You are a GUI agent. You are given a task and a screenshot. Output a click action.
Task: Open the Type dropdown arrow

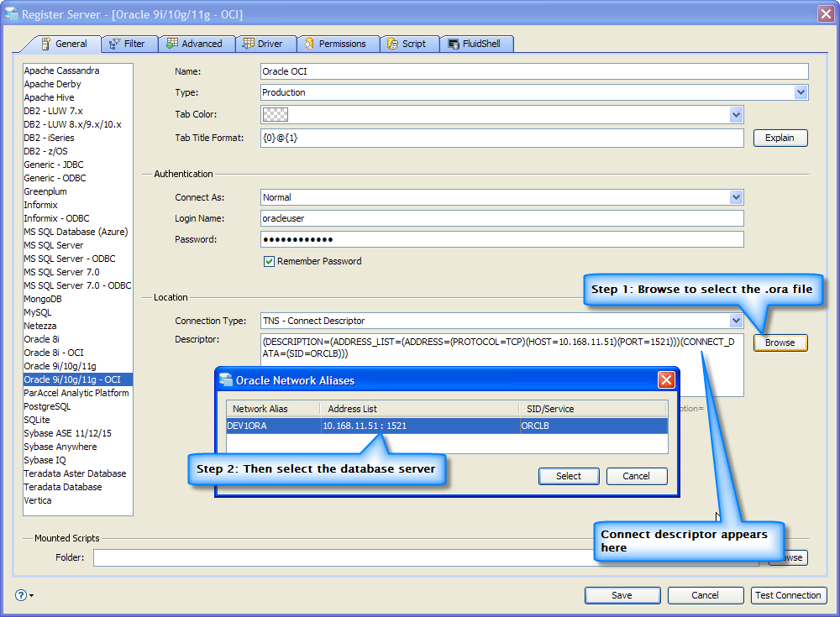click(x=801, y=92)
